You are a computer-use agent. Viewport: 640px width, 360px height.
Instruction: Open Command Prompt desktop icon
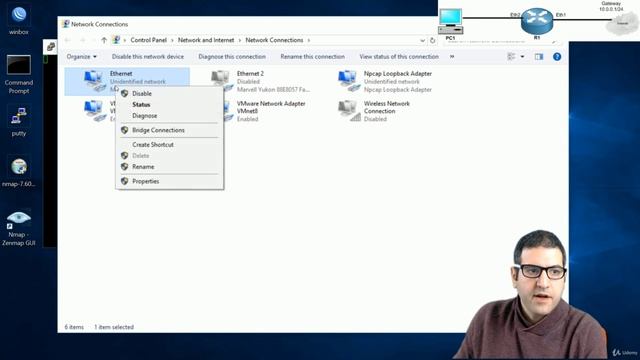click(x=19, y=74)
